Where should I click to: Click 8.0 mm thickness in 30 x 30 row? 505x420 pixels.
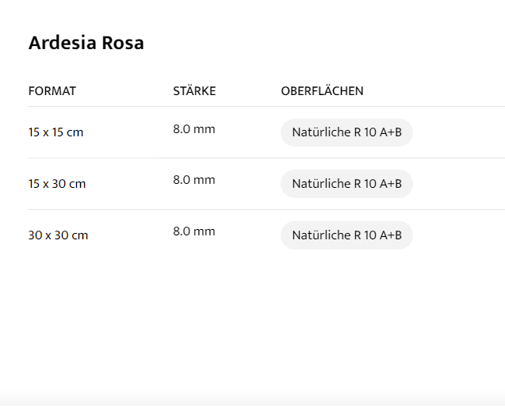click(194, 231)
